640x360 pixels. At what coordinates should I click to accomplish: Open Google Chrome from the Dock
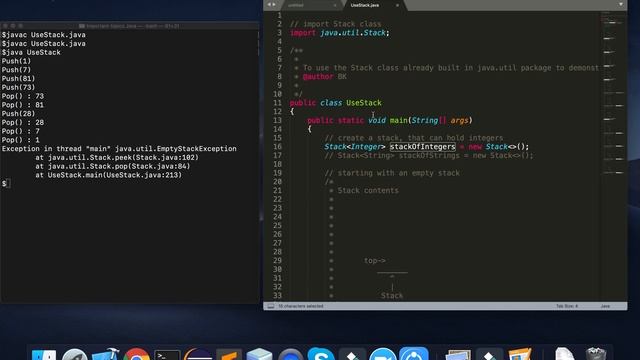(136, 354)
